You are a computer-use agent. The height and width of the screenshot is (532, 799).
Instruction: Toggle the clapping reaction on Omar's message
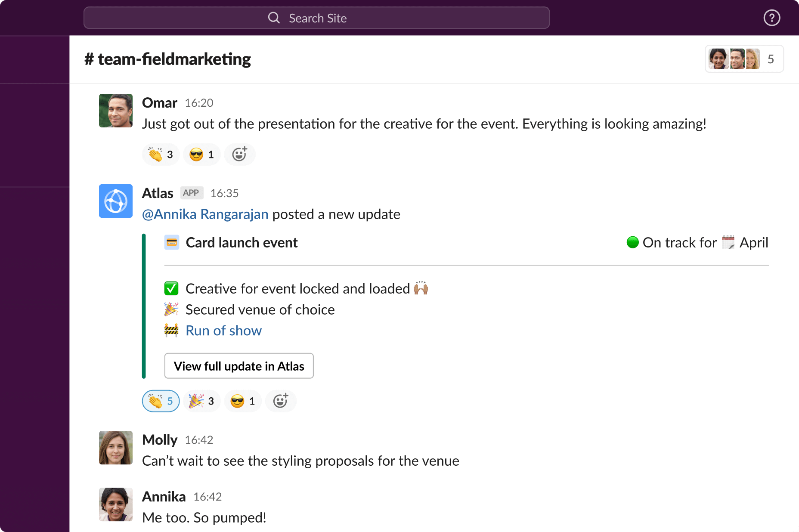point(161,154)
